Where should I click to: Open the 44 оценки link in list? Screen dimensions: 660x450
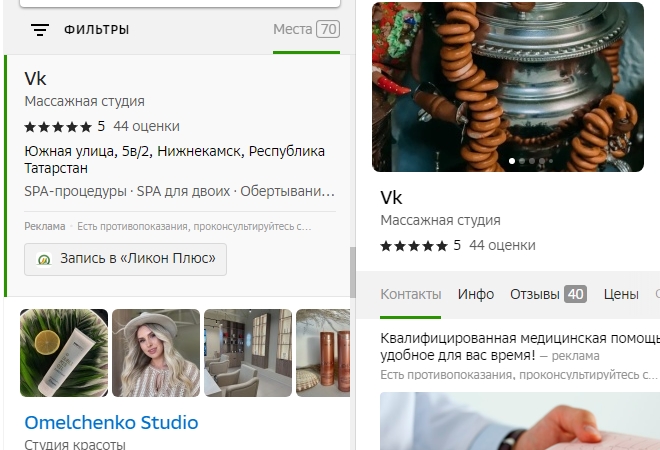[x=146, y=127]
